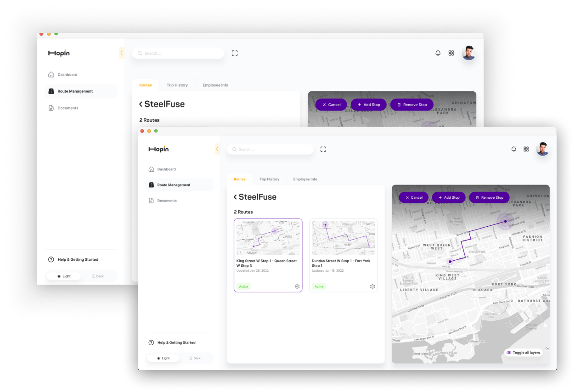This screenshot has width=575, height=392.
Task: Click Remove Stop on the front window map
Action: click(x=489, y=197)
